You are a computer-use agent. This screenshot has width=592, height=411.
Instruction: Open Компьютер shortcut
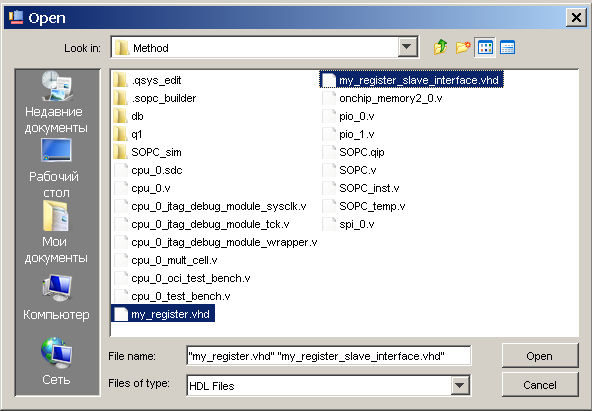pyautogui.click(x=56, y=298)
